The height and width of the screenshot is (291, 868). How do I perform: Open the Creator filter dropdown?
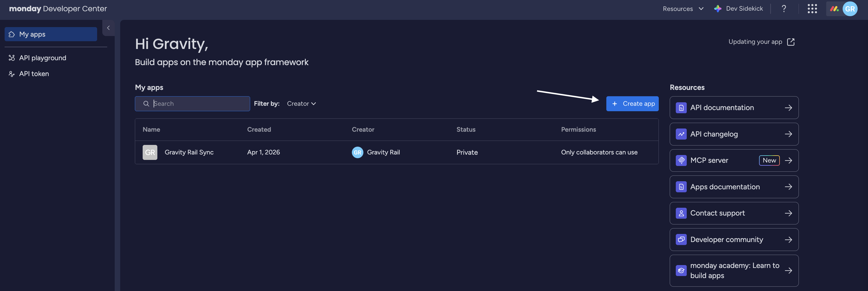click(x=301, y=103)
